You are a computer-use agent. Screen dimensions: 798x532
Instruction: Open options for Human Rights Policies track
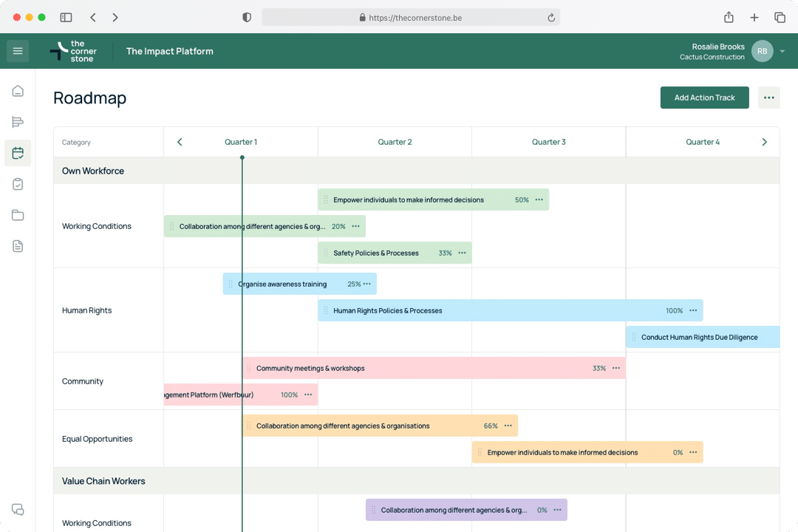tap(693, 310)
